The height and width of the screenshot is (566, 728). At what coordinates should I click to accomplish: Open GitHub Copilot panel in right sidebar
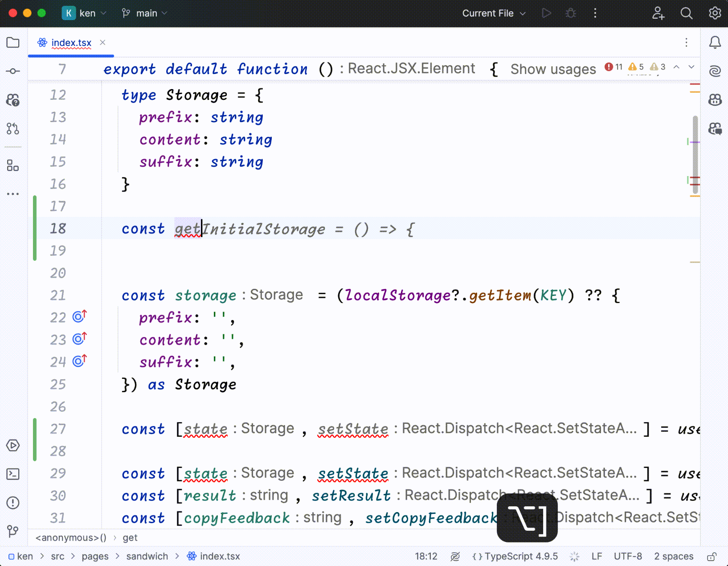715,100
